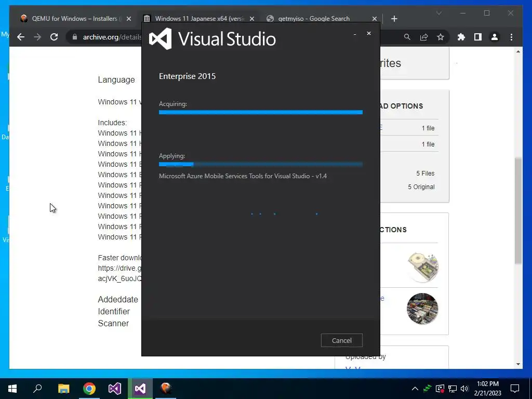
Task: Bookmark this page with the star
Action: (x=441, y=37)
